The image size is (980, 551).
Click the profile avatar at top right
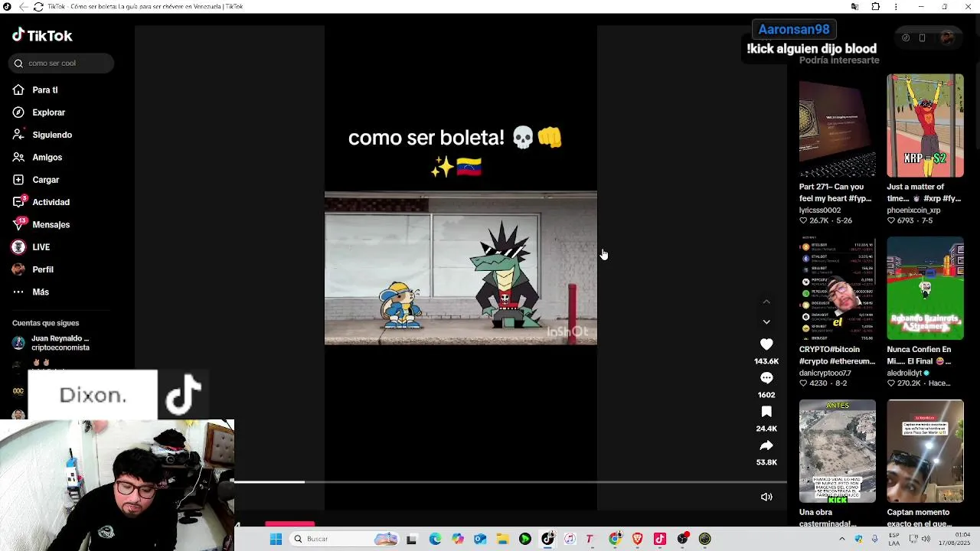(947, 37)
